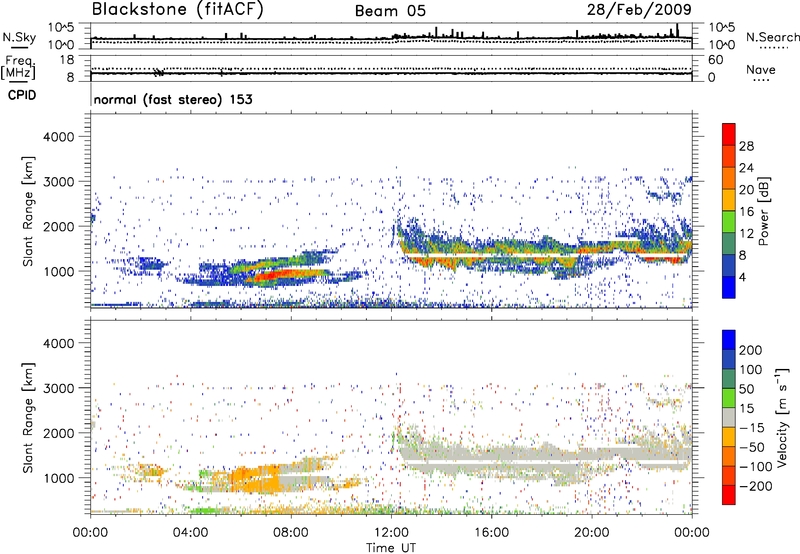800x554 pixels.
Task: Click 'normal (fast stereo) 153' text
Action: 173,100
